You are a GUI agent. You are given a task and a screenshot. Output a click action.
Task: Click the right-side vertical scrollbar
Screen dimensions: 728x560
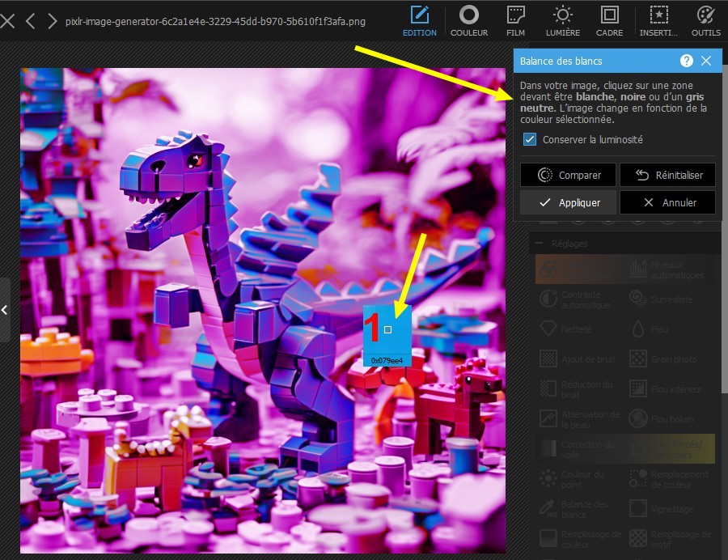point(725,227)
